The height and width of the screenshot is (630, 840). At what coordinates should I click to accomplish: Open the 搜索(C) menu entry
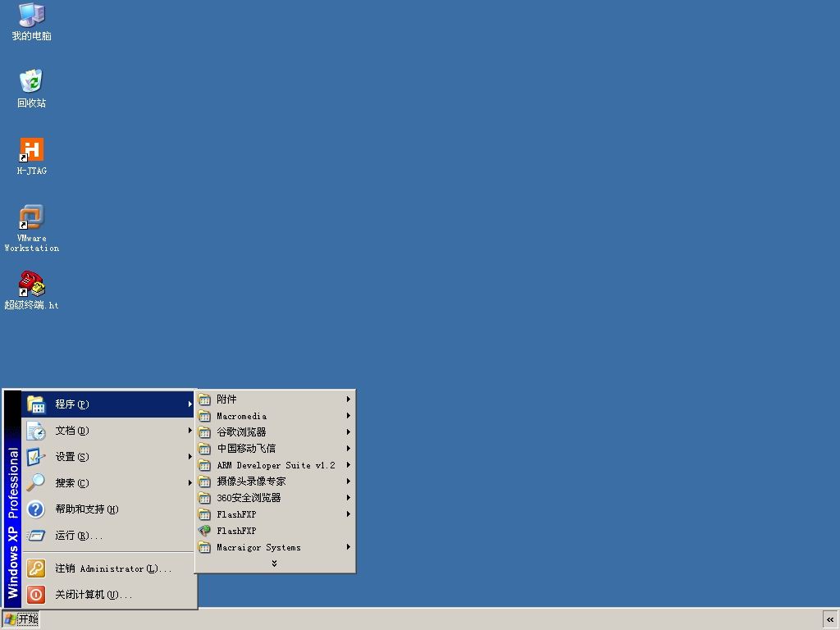click(108, 482)
